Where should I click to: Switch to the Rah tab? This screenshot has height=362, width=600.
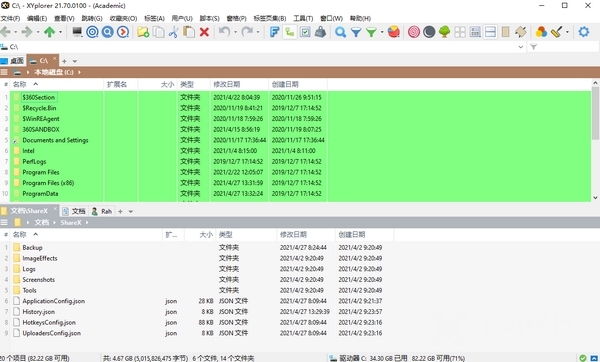point(102,211)
